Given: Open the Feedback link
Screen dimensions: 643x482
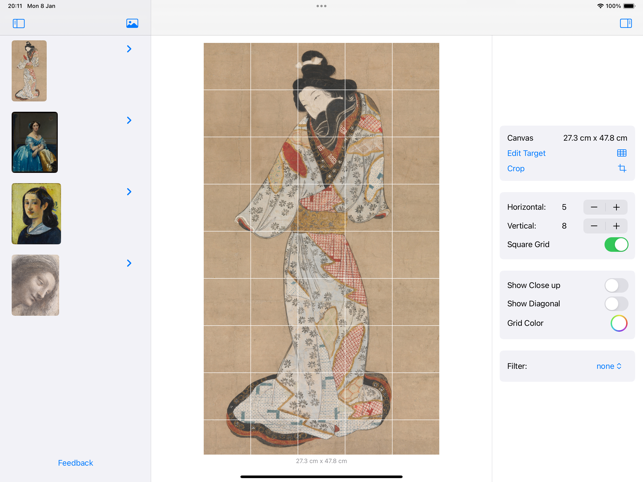Looking at the screenshot, I should tap(75, 463).
